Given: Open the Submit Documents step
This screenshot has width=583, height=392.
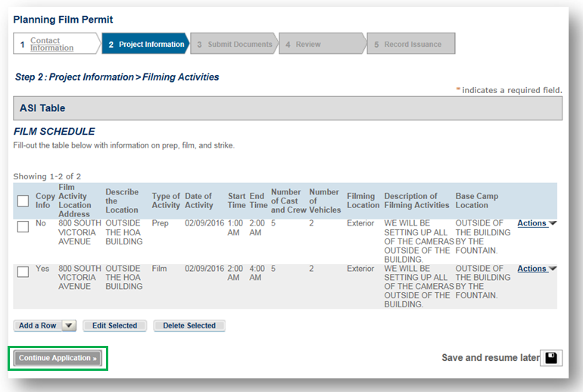Looking at the screenshot, I should coord(234,44).
